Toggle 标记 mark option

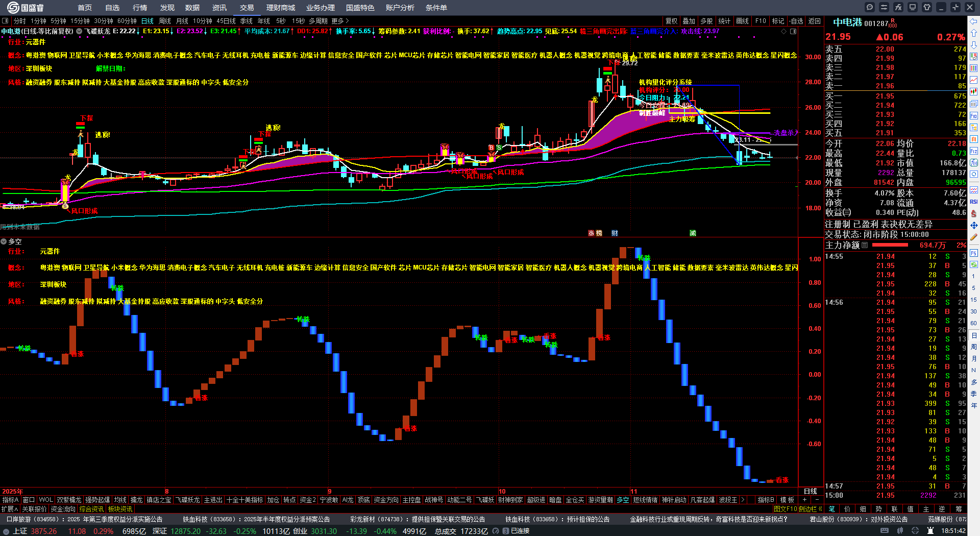coord(778,21)
